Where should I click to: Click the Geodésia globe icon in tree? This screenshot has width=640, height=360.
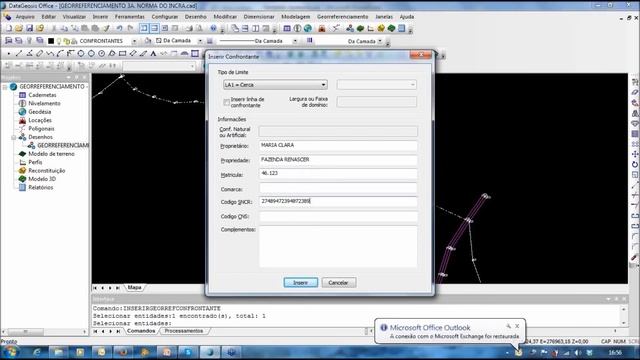(x=22, y=111)
